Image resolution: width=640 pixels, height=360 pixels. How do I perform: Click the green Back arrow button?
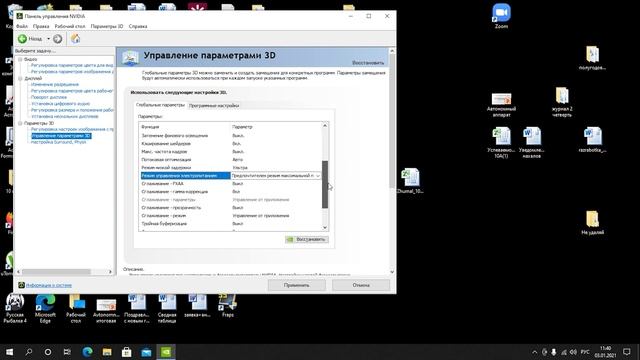click(22, 39)
